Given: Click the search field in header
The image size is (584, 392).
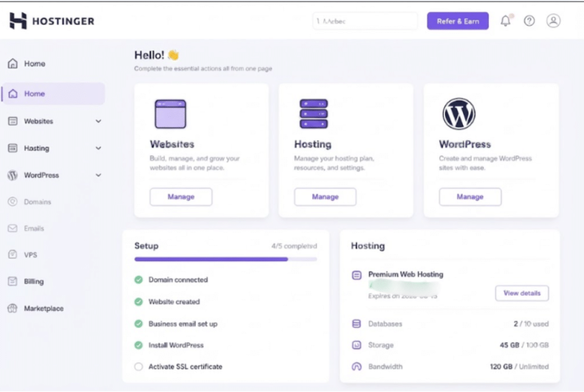Looking at the screenshot, I should [x=365, y=21].
